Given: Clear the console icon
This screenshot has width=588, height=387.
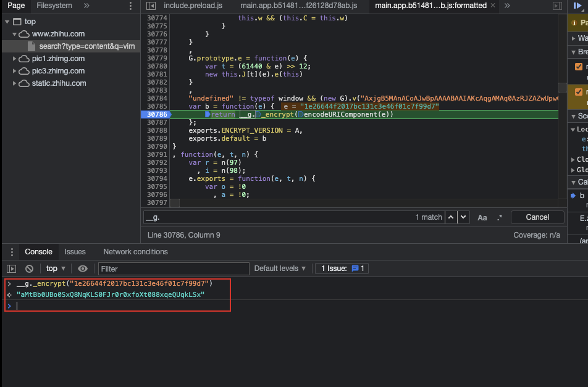Looking at the screenshot, I should [x=29, y=268].
